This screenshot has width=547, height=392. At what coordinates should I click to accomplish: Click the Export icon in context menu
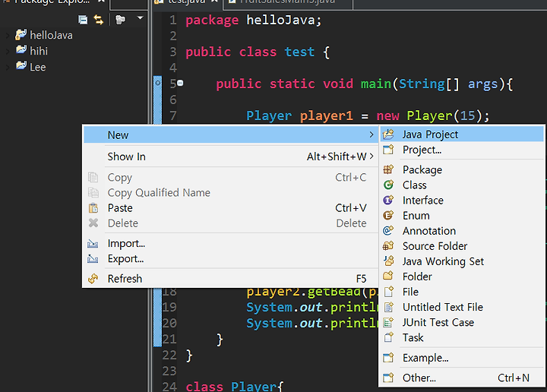click(x=93, y=259)
